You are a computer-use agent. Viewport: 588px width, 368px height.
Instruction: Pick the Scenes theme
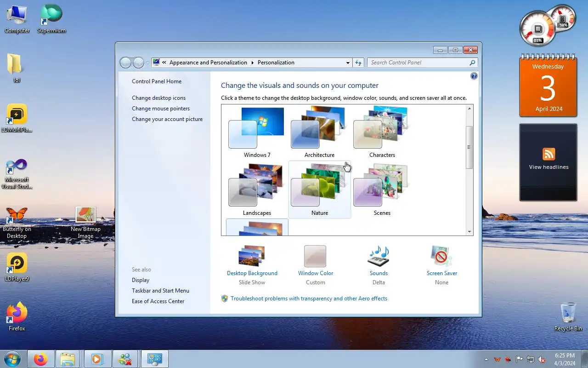tap(382, 190)
